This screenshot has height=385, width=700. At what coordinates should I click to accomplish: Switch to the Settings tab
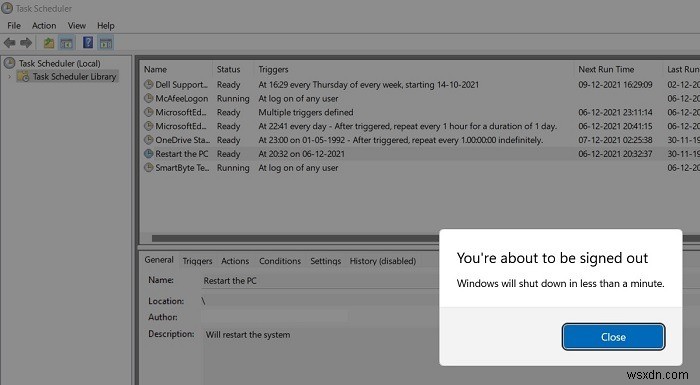click(x=325, y=261)
